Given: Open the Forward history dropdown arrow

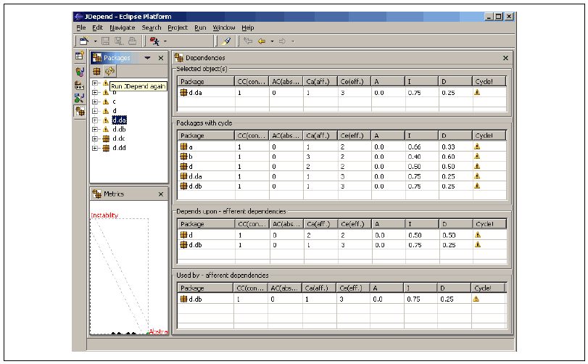Looking at the screenshot, I should click(293, 41).
